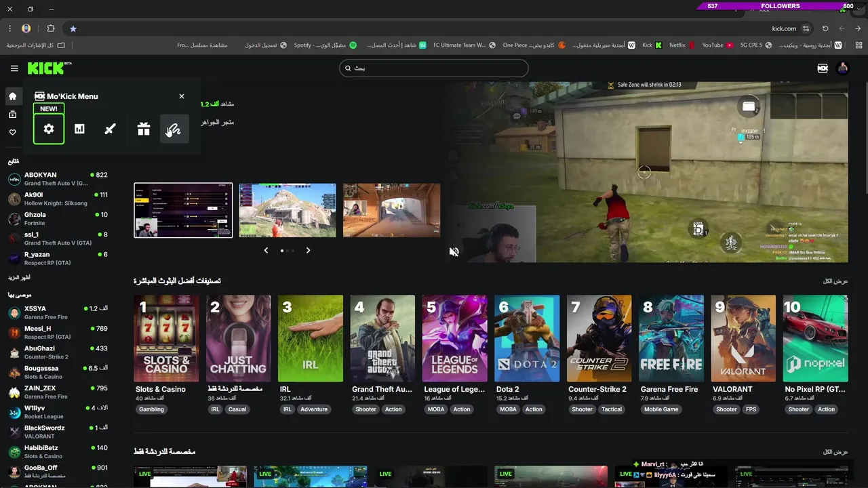868x488 pixels.
Task: Open AbuGhazi Counter-Strike 2 channel
Action: pyautogui.click(x=58, y=352)
